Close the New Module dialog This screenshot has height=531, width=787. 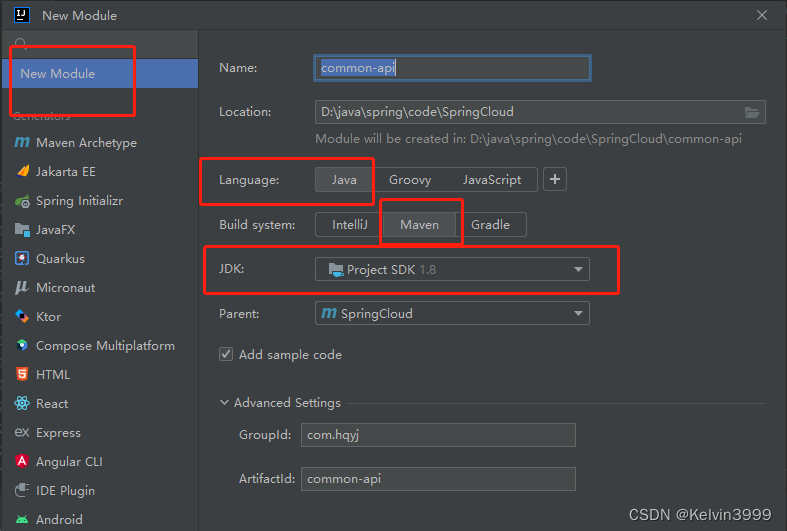(762, 15)
